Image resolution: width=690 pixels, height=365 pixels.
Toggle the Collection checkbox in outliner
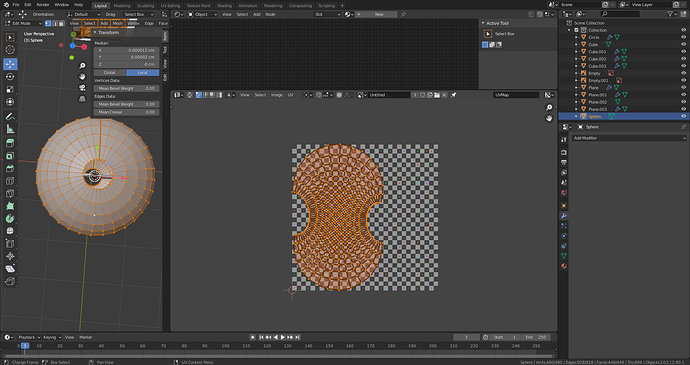click(576, 30)
